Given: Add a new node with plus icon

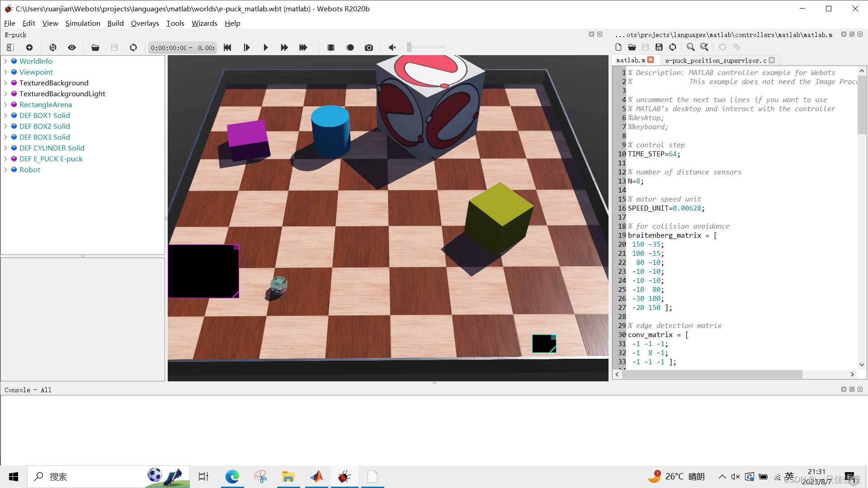Looking at the screenshot, I should [x=29, y=47].
